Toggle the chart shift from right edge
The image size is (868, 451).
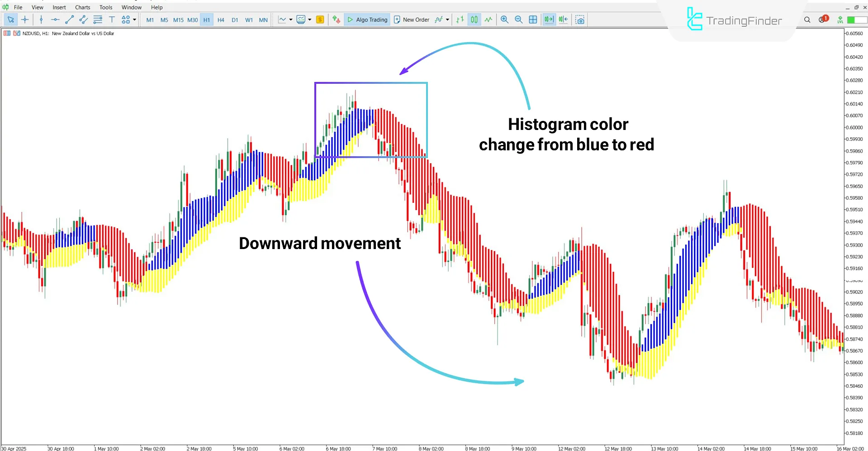563,19
